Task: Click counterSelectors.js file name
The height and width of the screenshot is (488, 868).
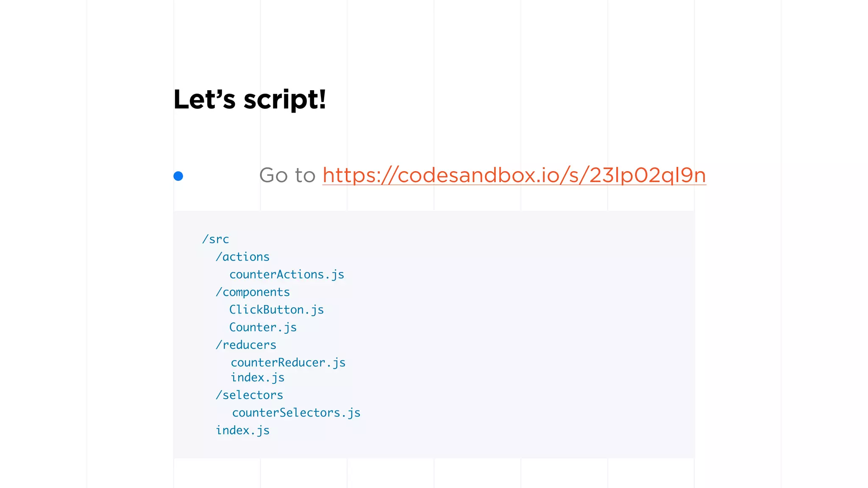Action: point(296,413)
